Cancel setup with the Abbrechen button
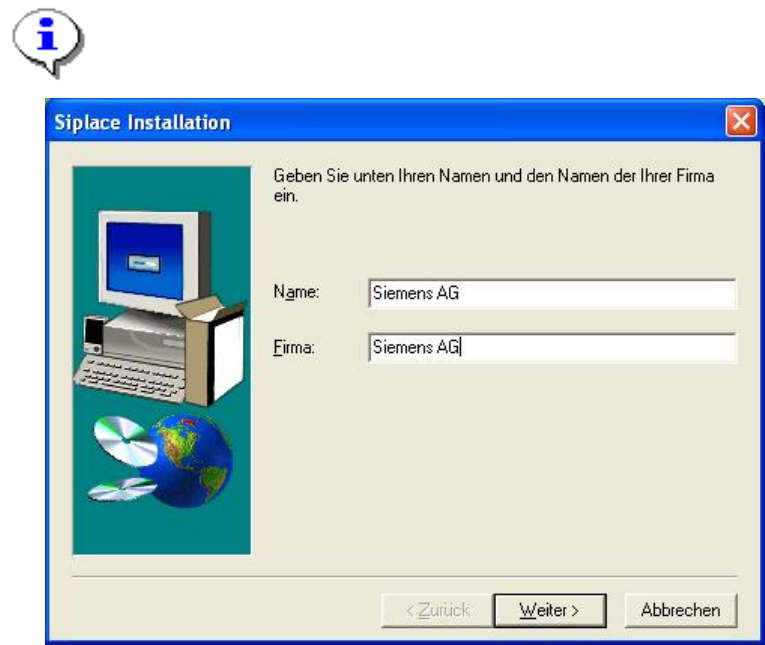765x645 pixels. pos(681,610)
